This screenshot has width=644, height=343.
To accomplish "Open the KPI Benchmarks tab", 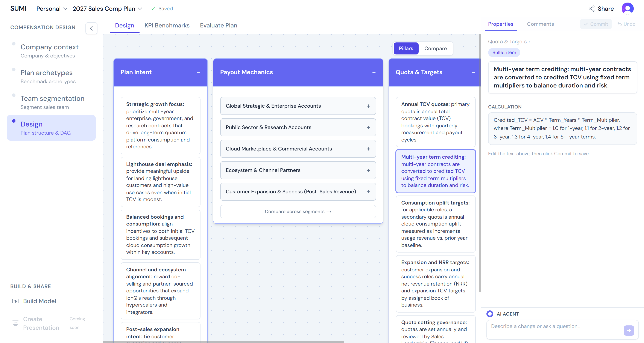I will (167, 26).
